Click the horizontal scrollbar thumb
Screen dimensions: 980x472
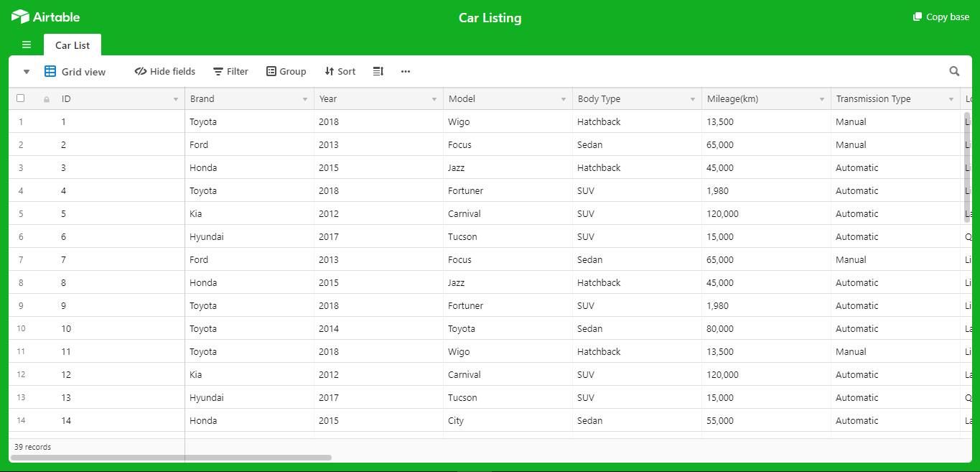pyautogui.click(x=171, y=458)
